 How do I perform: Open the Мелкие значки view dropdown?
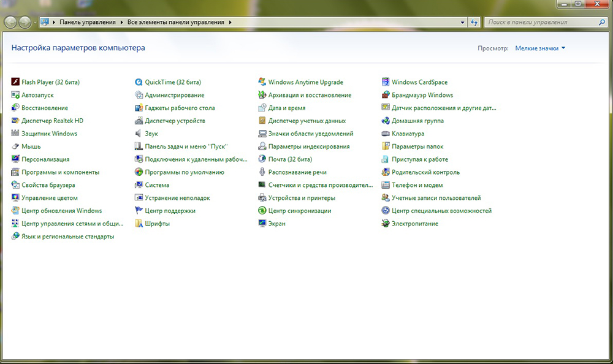(x=540, y=48)
